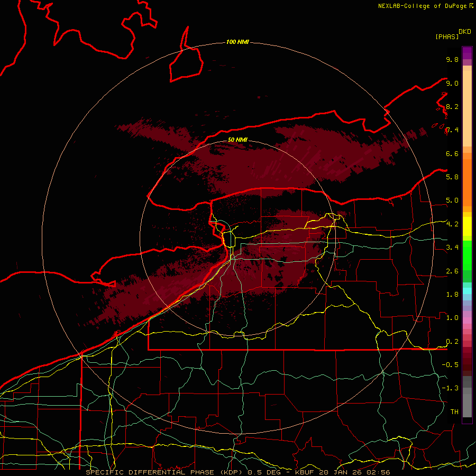Pick the yellow segment of the color bar
This screenshot has height=476, width=476.
(x=467, y=226)
